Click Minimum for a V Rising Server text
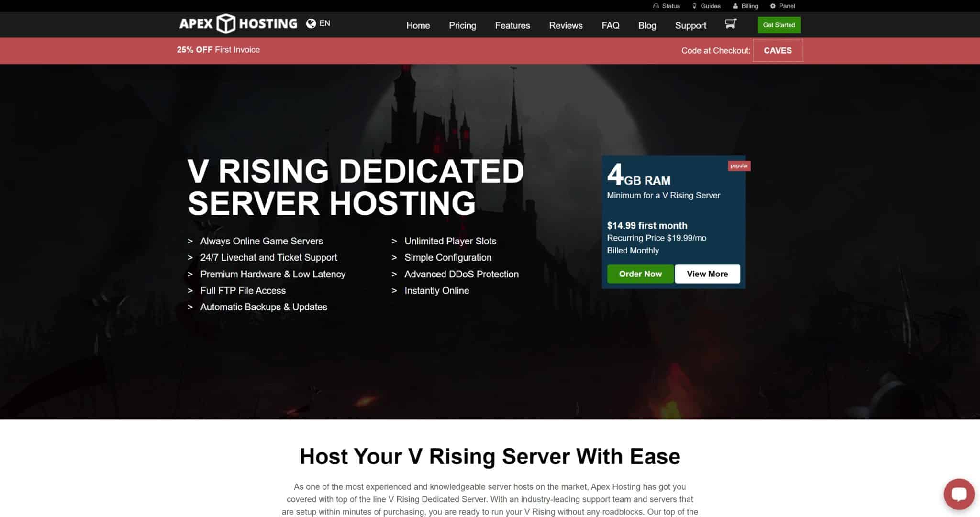 coord(664,196)
